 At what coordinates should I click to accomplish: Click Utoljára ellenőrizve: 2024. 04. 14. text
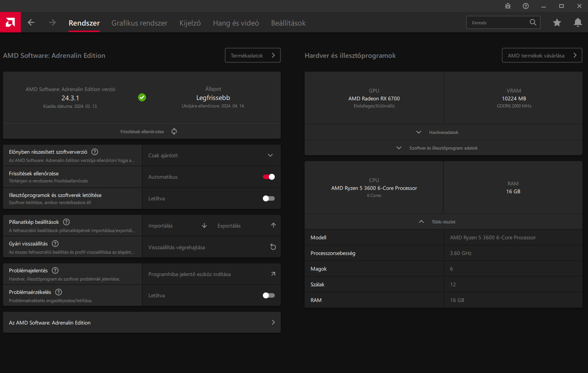coord(213,106)
